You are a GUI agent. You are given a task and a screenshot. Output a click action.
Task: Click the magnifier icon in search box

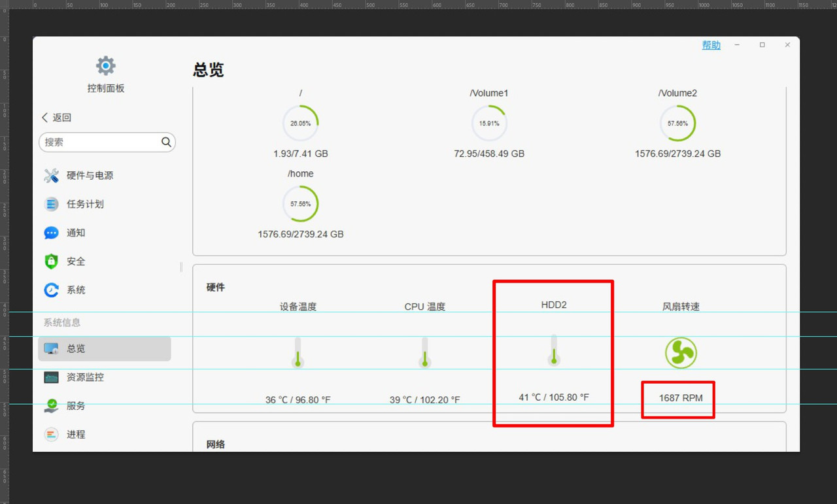tap(166, 142)
